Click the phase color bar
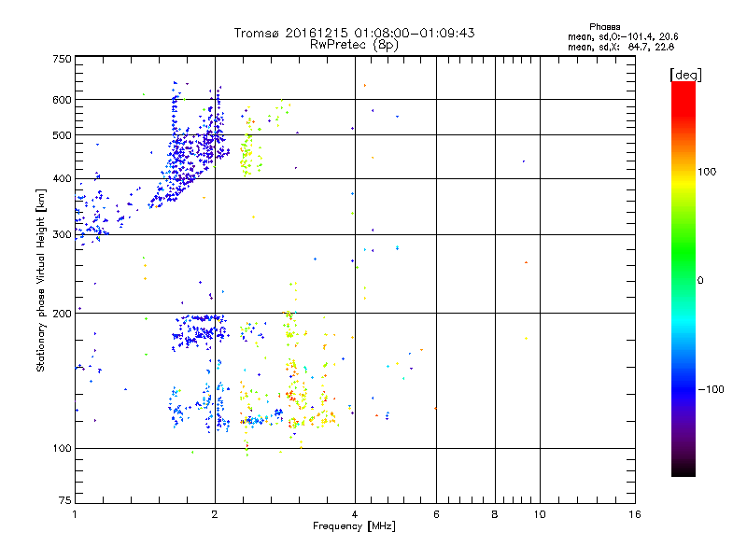 (x=684, y=278)
